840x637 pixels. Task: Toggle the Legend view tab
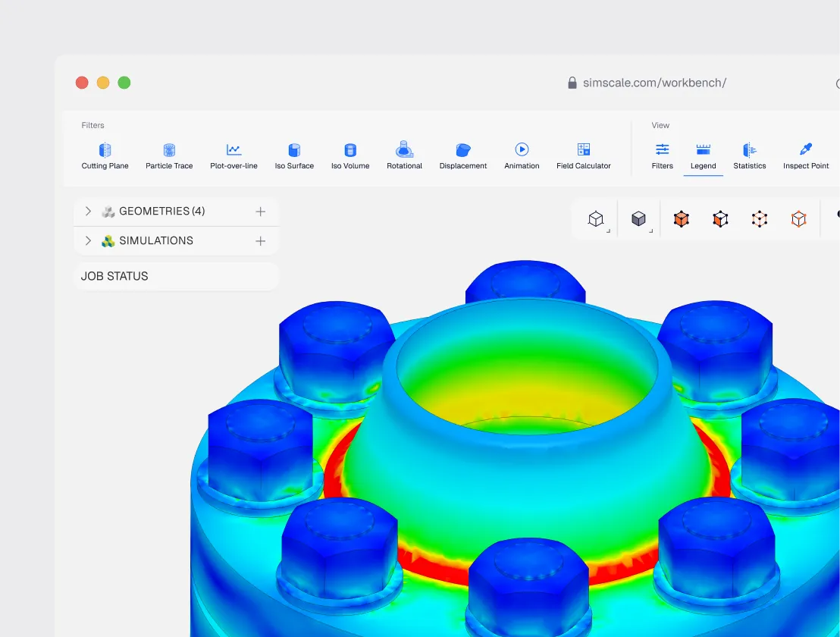pos(703,156)
